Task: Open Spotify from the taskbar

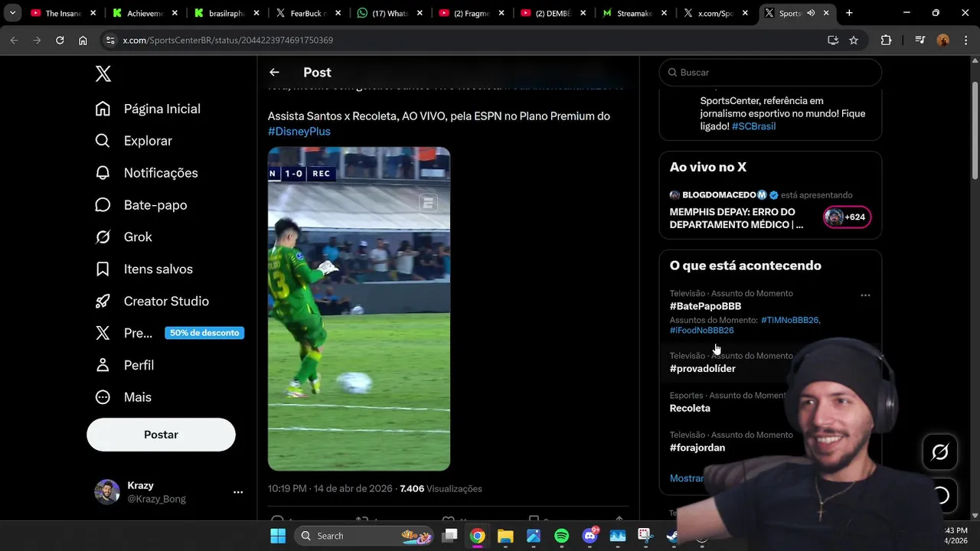Action: click(x=561, y=536)
